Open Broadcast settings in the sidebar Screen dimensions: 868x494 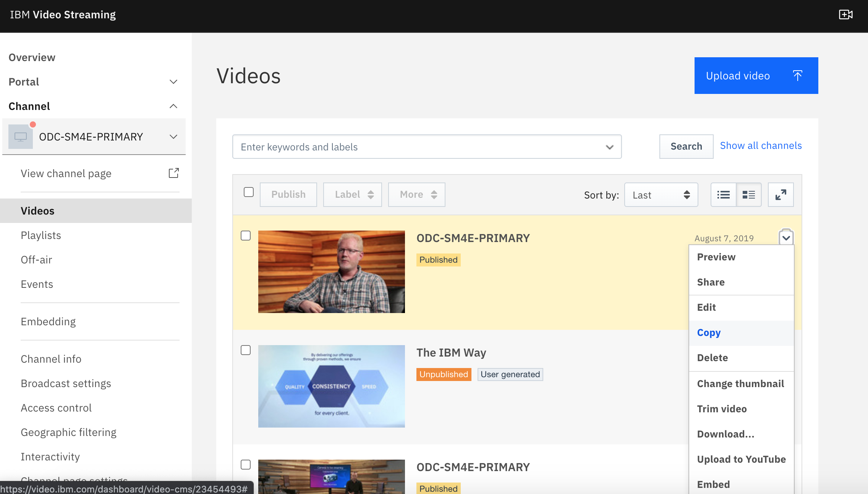click(x=66, y=383)
